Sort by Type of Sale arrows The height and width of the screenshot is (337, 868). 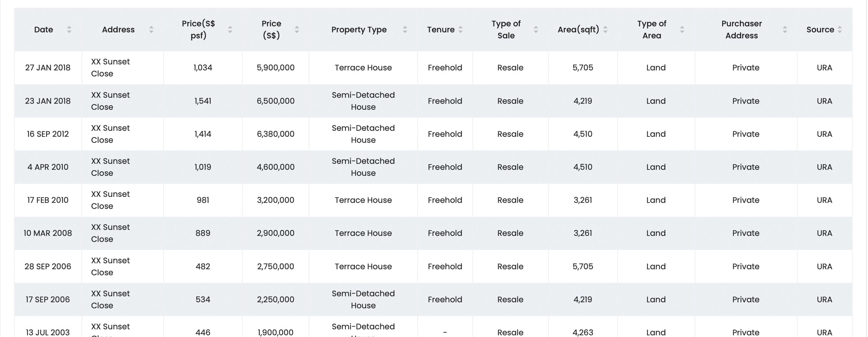536,30
